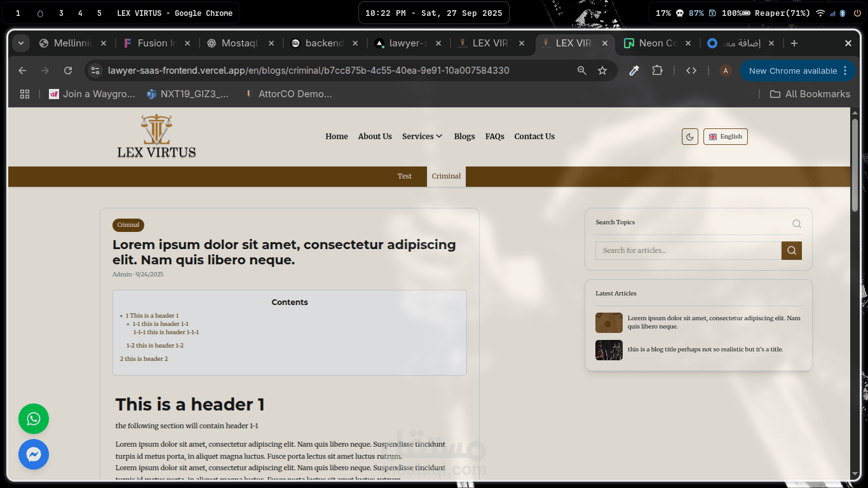Image resolution: width=868 pixels, height=488 pixels.
Task: Click the page vertical scrollbar
Action: [x=855, y=165]
